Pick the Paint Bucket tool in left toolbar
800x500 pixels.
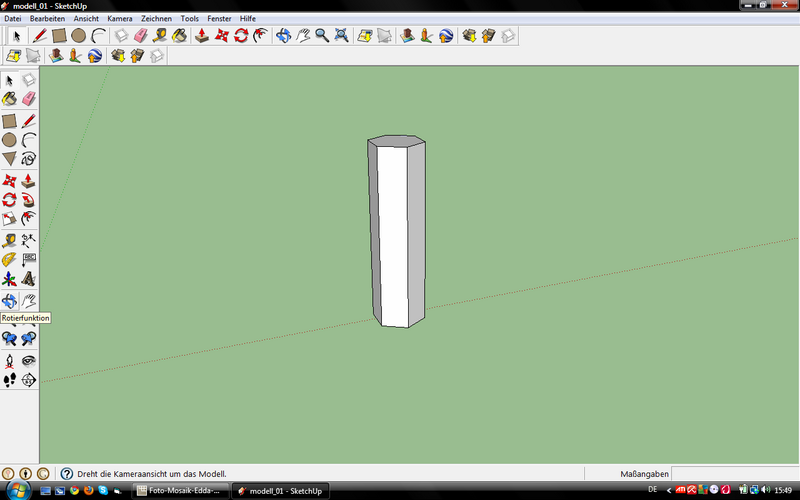10,99
